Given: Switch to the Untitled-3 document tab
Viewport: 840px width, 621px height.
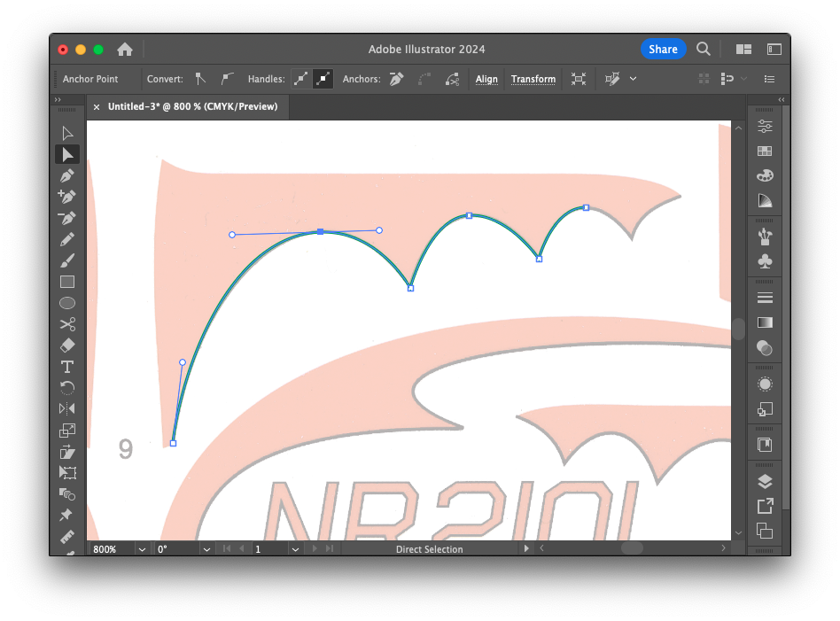Looking at the screenshot, I should pos(192,106).
